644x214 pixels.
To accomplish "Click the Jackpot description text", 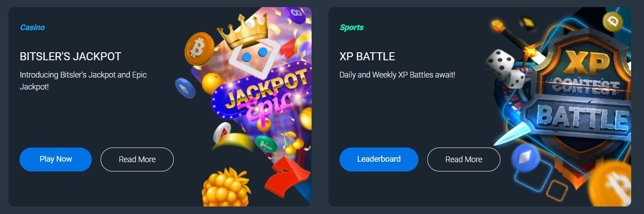I will (x=83, y=81).
